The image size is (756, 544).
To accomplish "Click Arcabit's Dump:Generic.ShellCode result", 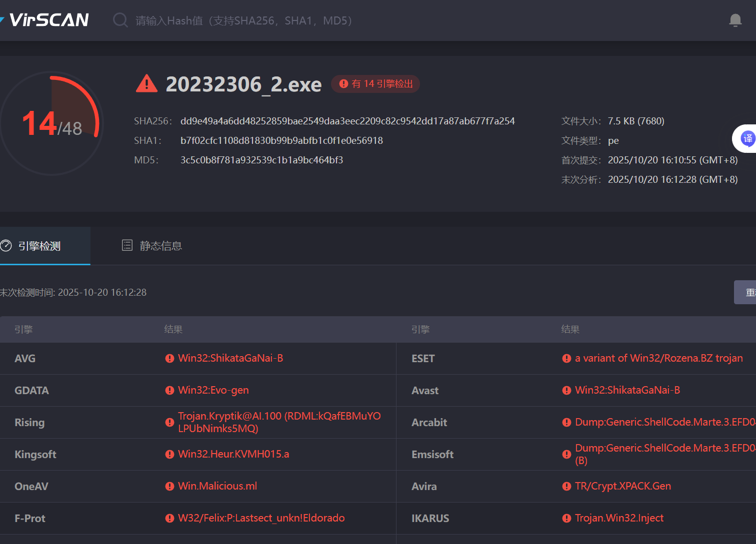I will [665, 422].
